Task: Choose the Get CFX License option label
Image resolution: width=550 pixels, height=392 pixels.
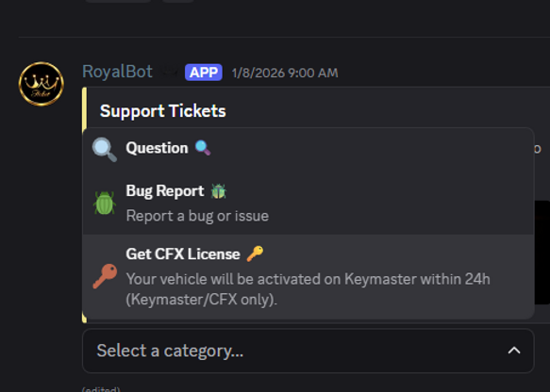Action: point(183,254)
